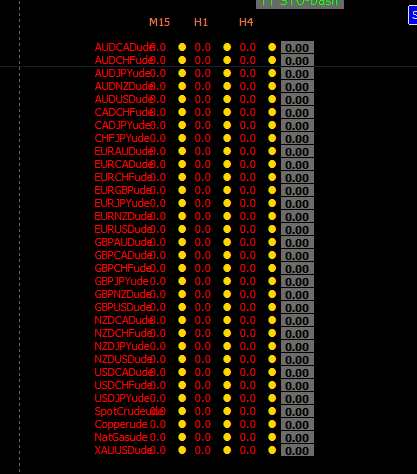The image size is (417, 474).
Task: Click the H1 yellow dot in AUDCHF row
Action: point(227,60)
